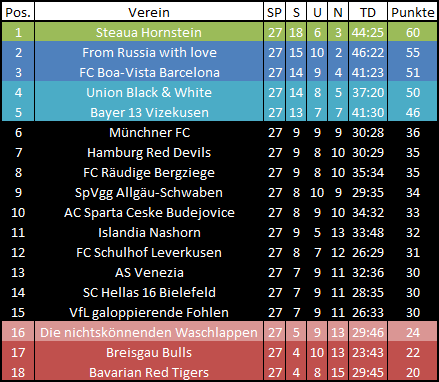Select the From Russia with love row
The height and width of the screenshot is (382, 439).
click(x=219, y=52)
